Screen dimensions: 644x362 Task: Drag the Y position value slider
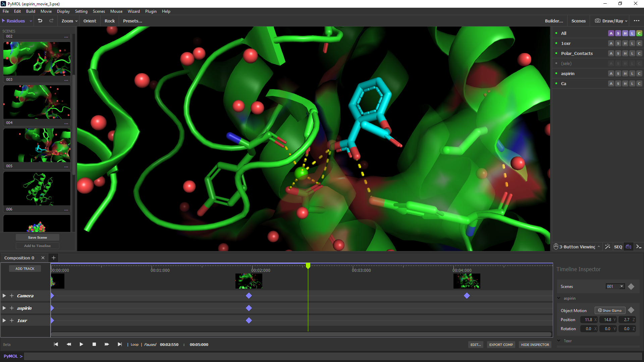click(608, 319)
